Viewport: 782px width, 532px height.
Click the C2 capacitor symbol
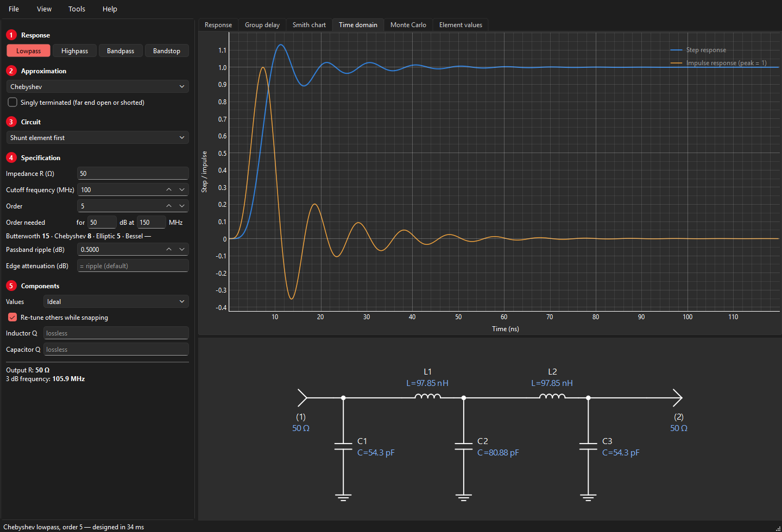pyautogui.click(x=463, y=446)
